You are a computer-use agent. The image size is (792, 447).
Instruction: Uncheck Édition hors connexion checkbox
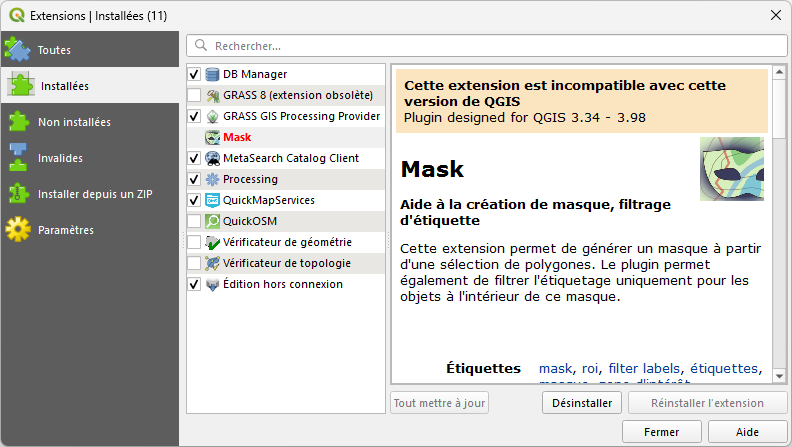(x=194, y=284)
